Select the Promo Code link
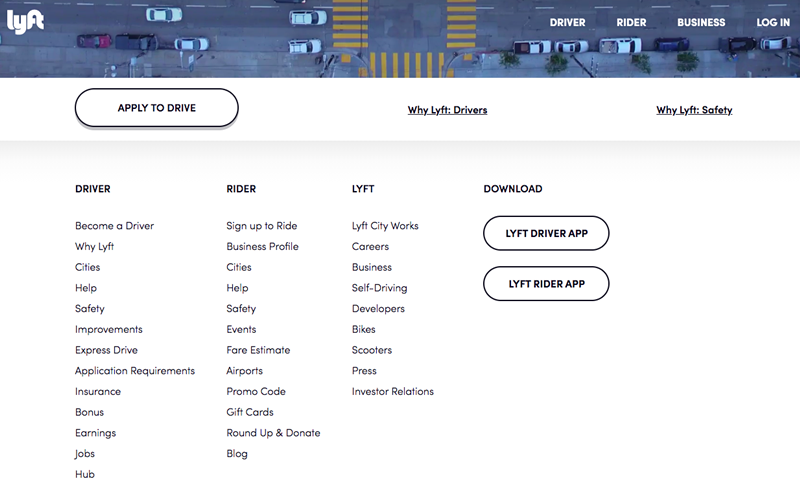800x486 pixels. click(x=256, y=392)
